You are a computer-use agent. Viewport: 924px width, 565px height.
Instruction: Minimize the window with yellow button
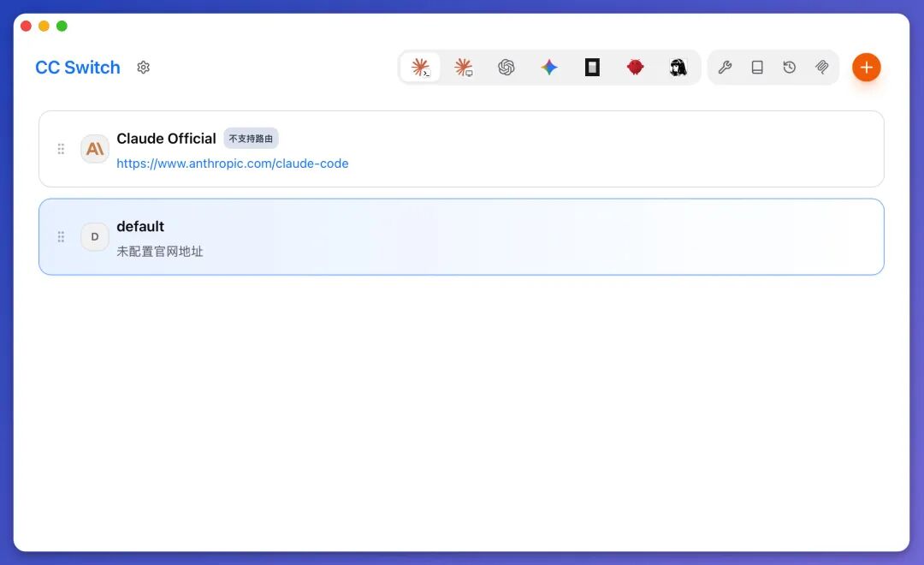click(x=44, y=26)
